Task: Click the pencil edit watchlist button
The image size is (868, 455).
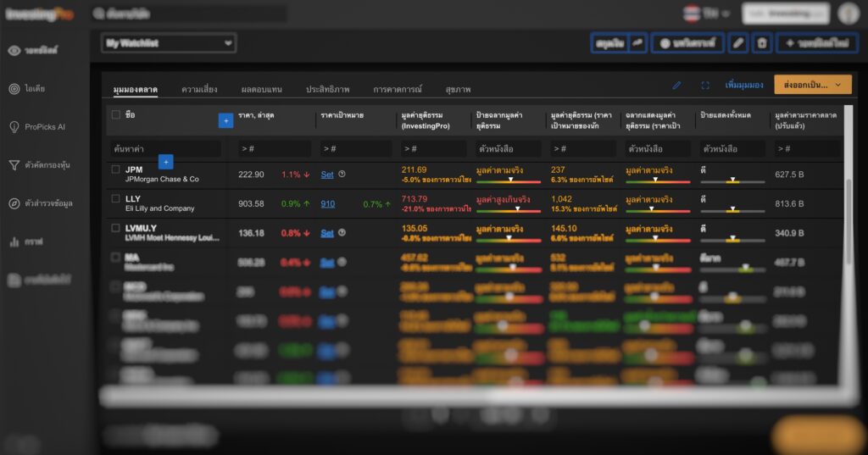Action: click(738, 43)
